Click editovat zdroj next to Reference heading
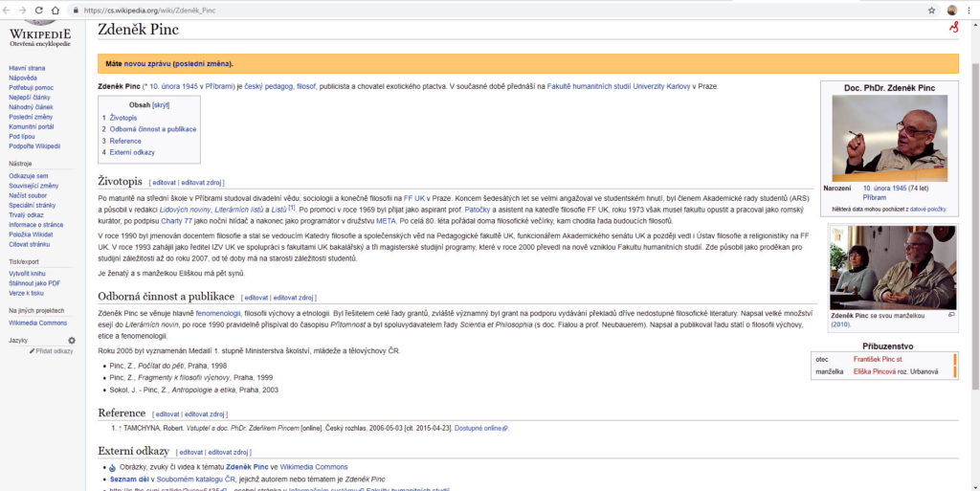The image size is (980, 491). pyautogui.click(x=205, y=414)
